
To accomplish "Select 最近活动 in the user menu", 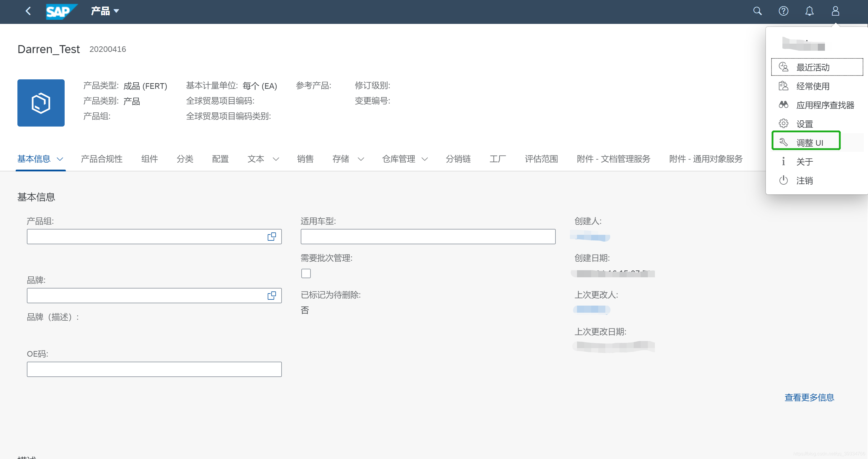I will pos(817,67).
